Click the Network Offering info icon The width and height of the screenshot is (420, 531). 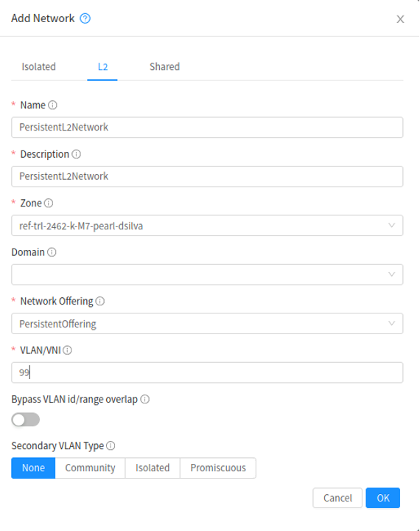coord(100,301)
